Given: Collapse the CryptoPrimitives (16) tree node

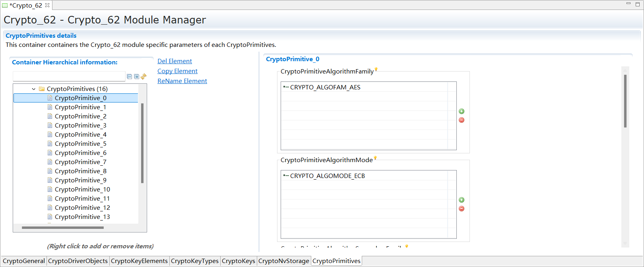Looking at the screenshot, I should coord(34,89).
